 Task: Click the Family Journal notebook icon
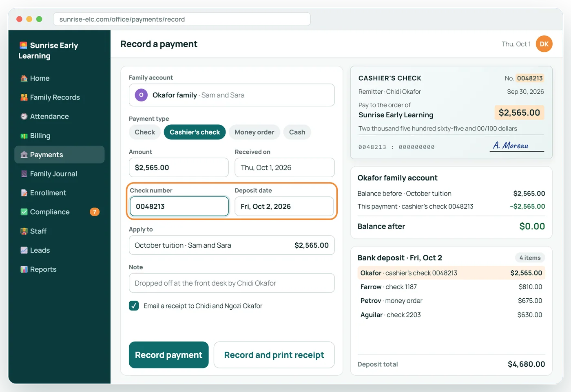click(24, 174)
